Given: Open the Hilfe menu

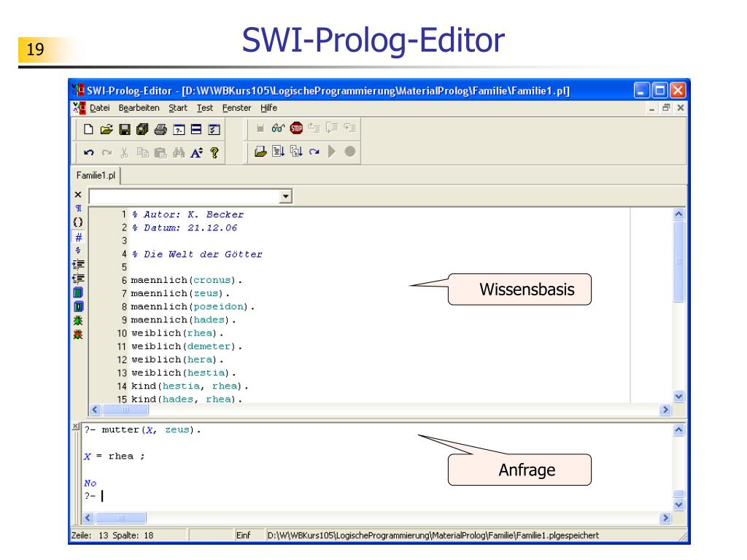Looking at the screenshot, I should click(268, 108).
